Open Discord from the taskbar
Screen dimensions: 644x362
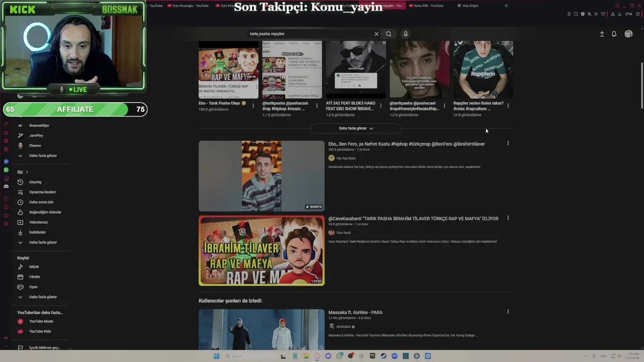[328, 356]
